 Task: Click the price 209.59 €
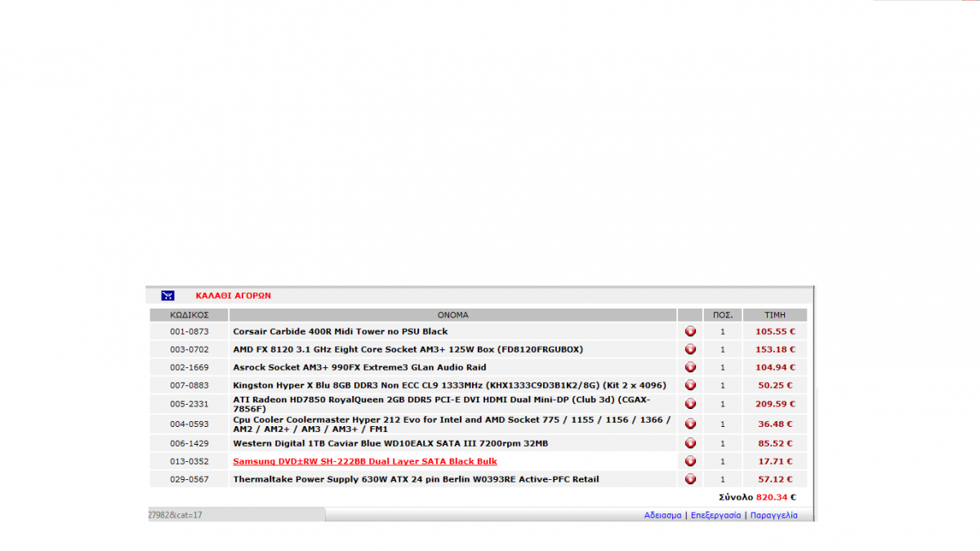coord(775,404)
